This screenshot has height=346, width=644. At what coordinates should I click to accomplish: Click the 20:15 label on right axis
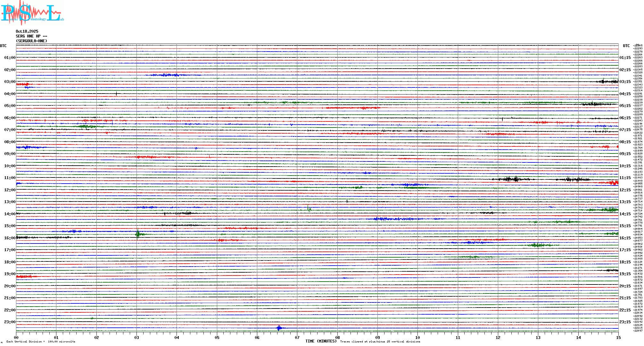[625, 286]
